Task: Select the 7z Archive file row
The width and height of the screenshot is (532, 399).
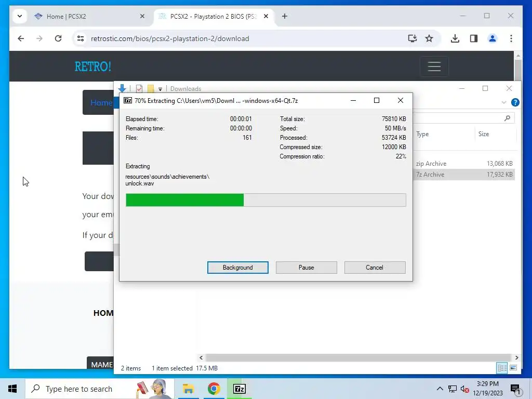Action: point(464,175)
